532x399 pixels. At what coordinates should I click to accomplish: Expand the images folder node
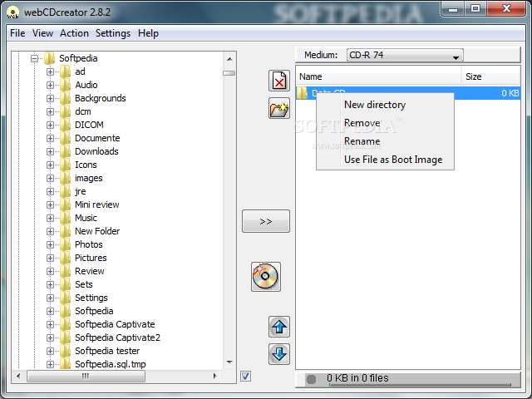tap(50, 178)
